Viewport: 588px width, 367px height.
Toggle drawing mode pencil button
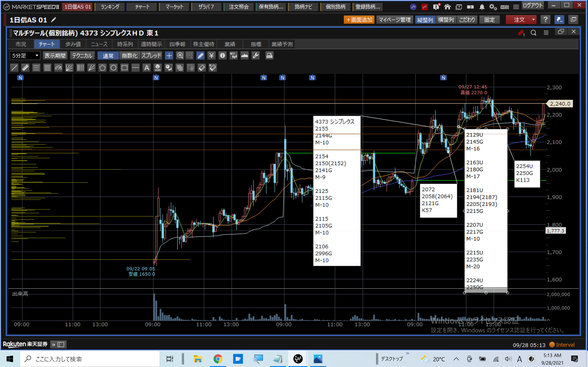click(200, 56)
